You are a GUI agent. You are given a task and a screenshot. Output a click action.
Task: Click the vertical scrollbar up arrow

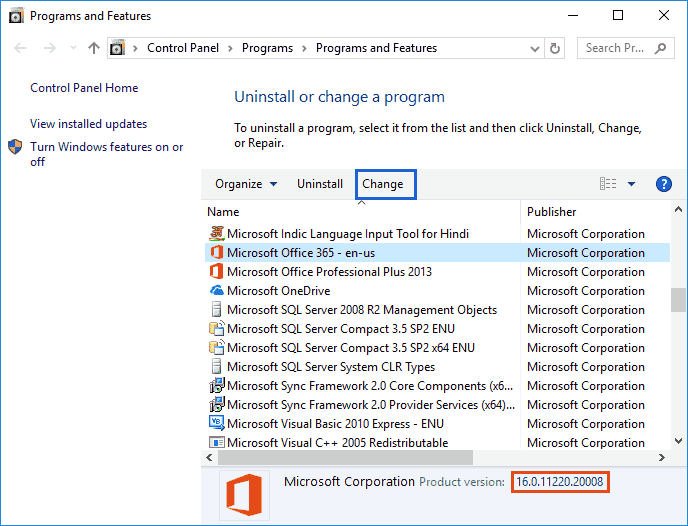678,210
